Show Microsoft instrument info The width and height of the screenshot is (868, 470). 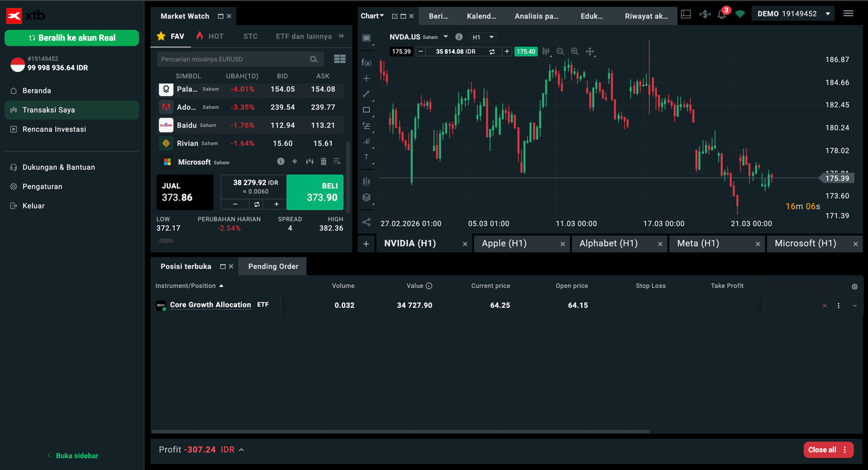pyautogui.click(x=281, y=161)
